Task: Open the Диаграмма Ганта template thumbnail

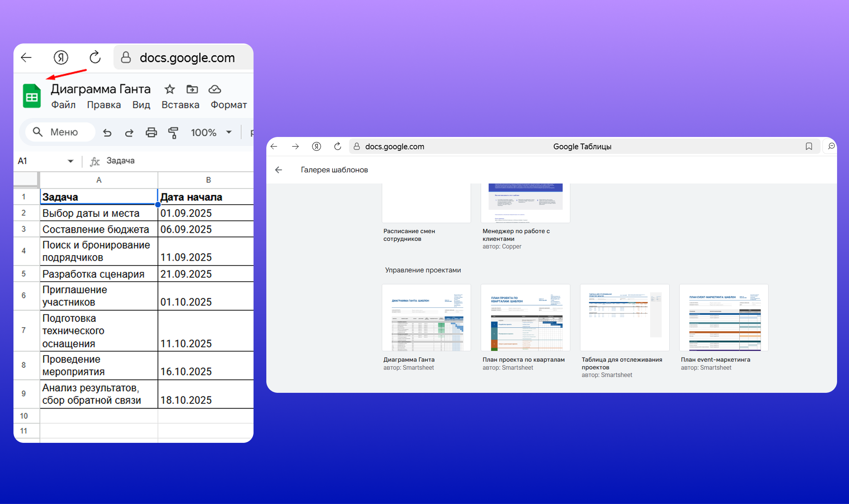Action: coord(426,318)
